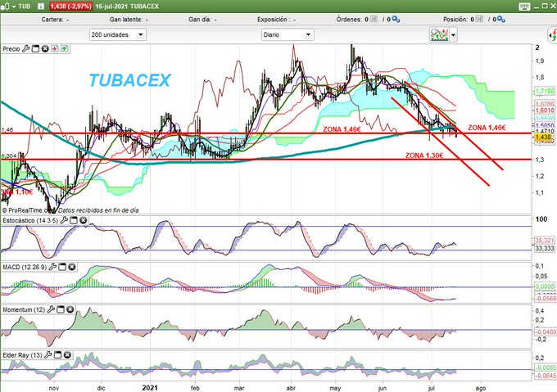Click the Precio panel title
Image resolution: width=557 pixels, height=392 pixels.
point(11,49)
